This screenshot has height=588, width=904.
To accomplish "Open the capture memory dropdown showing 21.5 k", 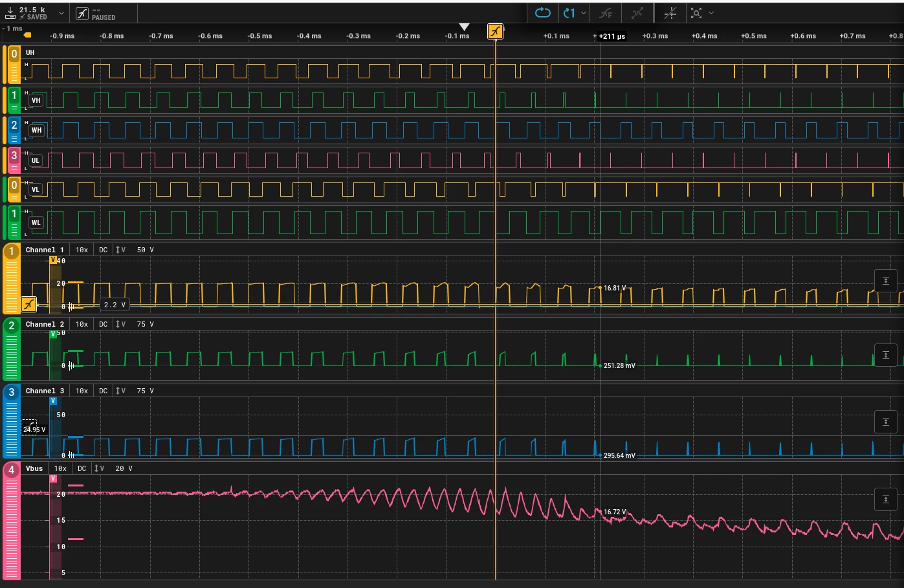I will tap(61, 13).
